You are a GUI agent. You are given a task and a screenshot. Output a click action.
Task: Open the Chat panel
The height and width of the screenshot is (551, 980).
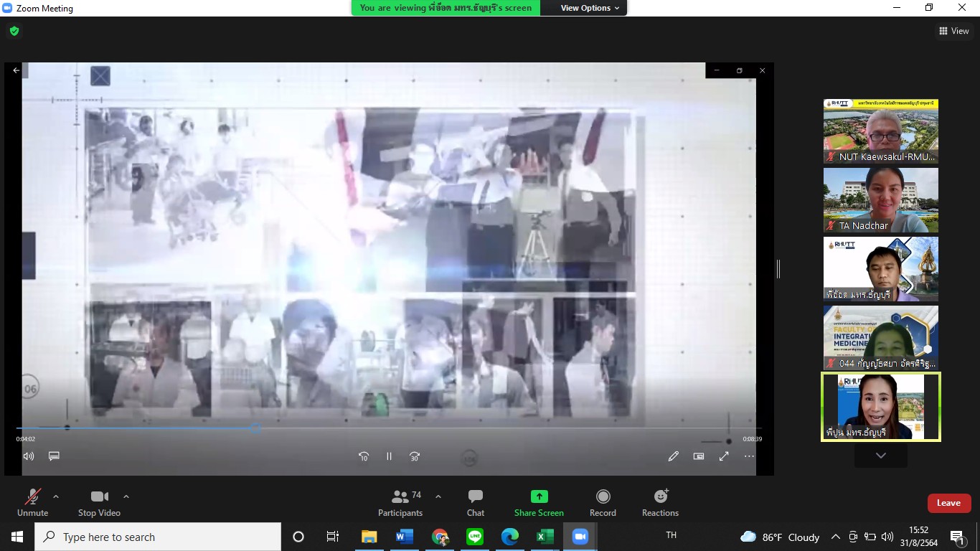pos(475,503)
